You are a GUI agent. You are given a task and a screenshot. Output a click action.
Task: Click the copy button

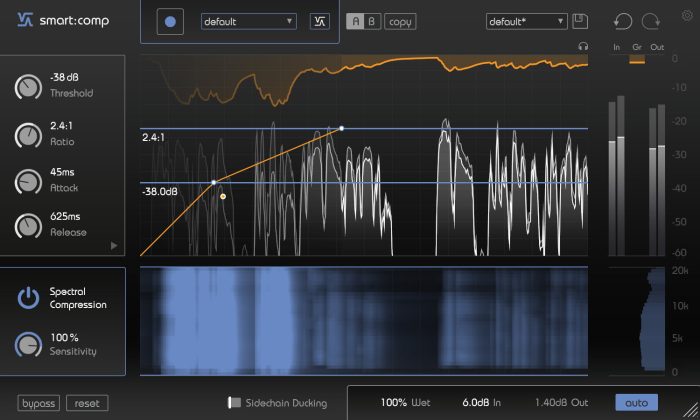[400, 21]
